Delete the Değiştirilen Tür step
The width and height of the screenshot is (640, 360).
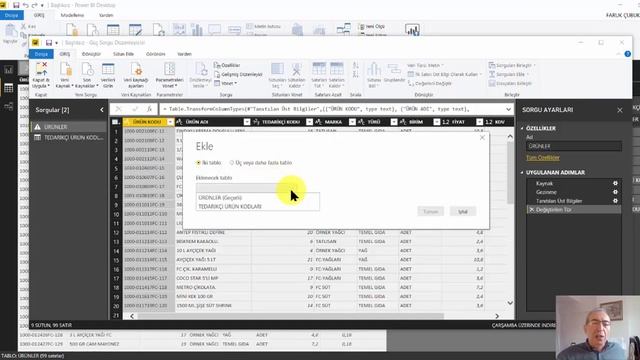pyautogui.click(x=531, y=209)
